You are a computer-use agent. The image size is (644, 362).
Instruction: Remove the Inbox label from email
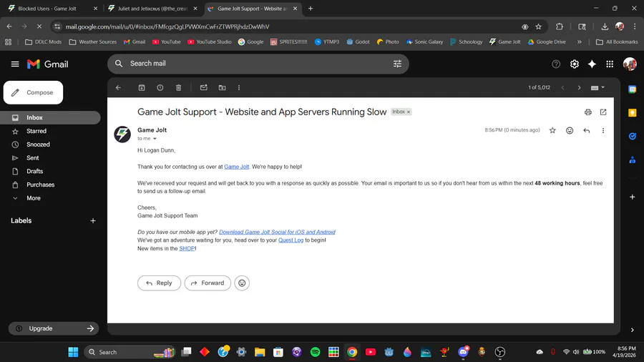click(409, 112)
